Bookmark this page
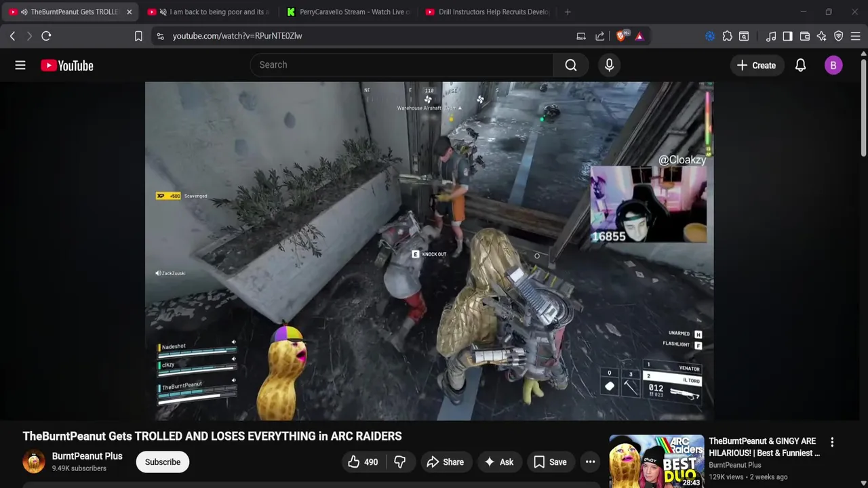Viewport: 868px width, 488px height. tap(138, 36)
